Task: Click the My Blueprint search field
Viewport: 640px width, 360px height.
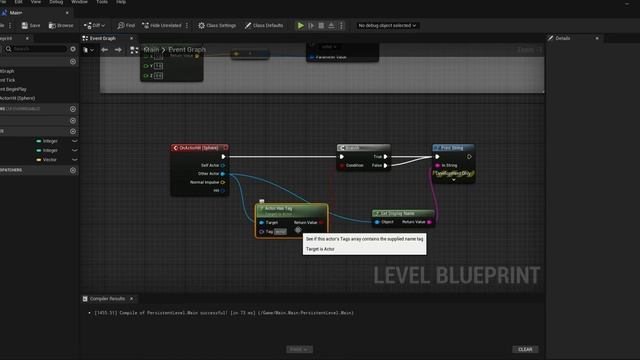Action: (36, 49)
